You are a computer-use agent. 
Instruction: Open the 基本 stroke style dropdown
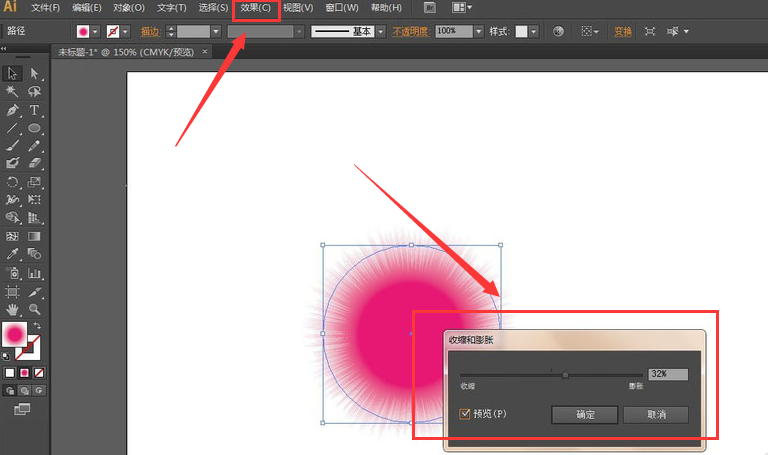click(x=381, y=31)
